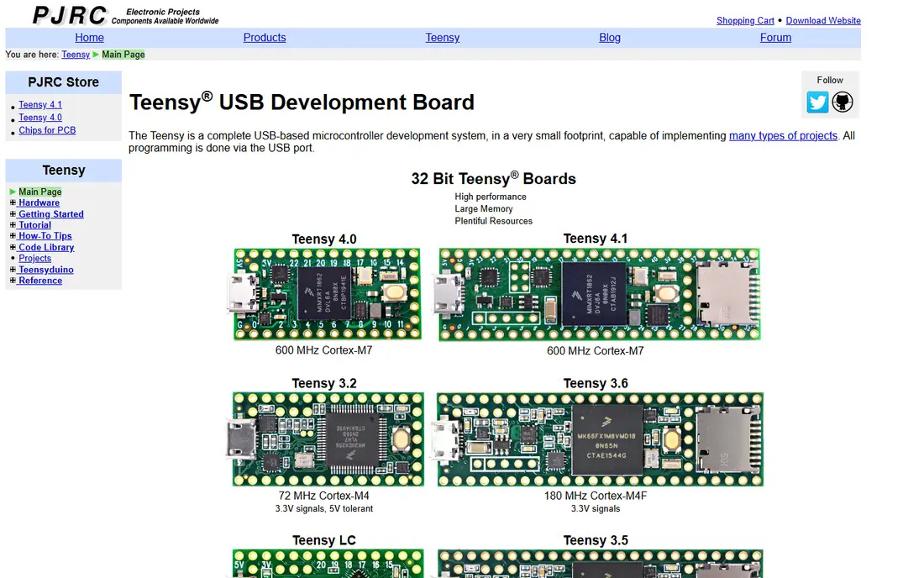Open How-To Tips sidebar link
The width and height of the screenshot is (924, 578).
click(45, 236)
